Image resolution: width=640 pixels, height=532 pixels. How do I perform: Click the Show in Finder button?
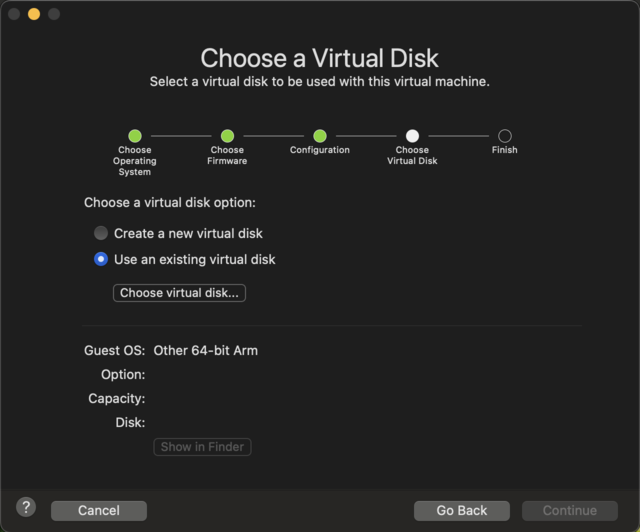click(x=202, y=447)
